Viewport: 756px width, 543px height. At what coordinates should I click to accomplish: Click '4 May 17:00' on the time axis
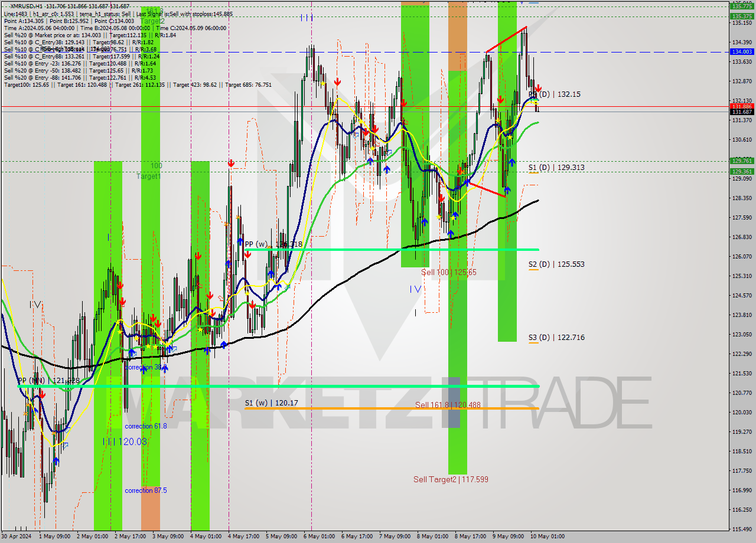click(x=244, y=537)
